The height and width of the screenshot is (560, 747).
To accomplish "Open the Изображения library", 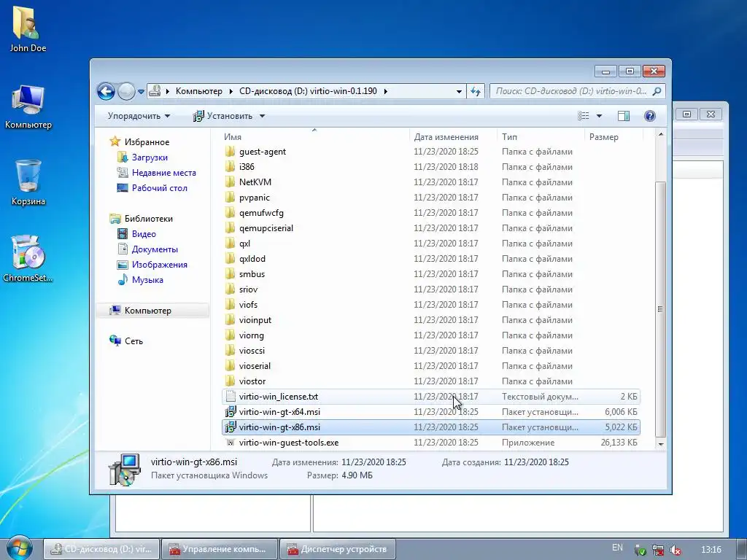I will point(160,264).
